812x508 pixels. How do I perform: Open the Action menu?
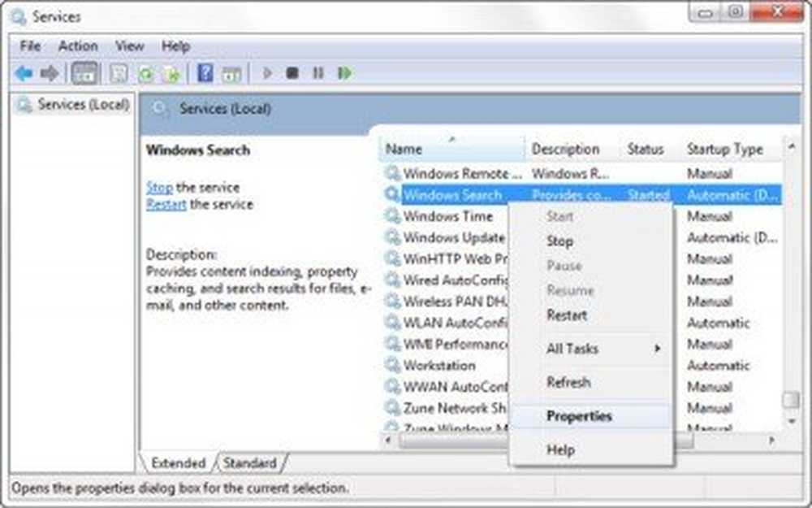(78, 46)
